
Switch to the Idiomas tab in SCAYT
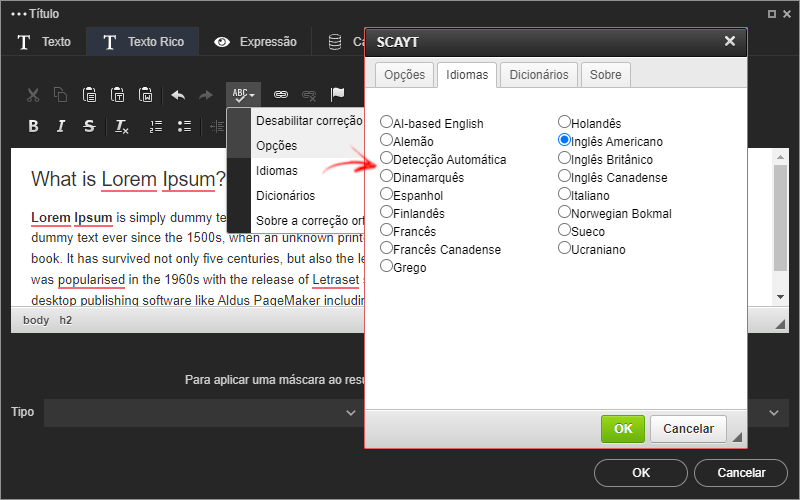(467, 75)
